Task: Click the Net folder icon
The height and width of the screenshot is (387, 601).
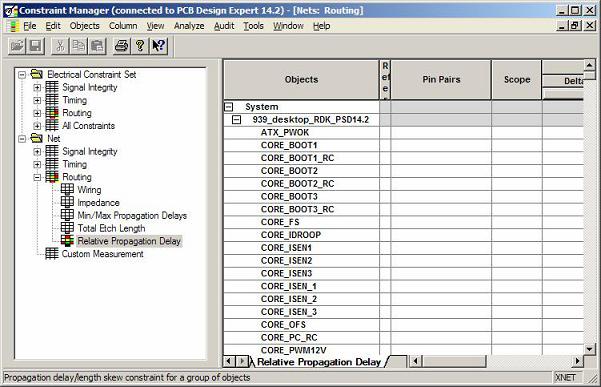Action: 37,138
